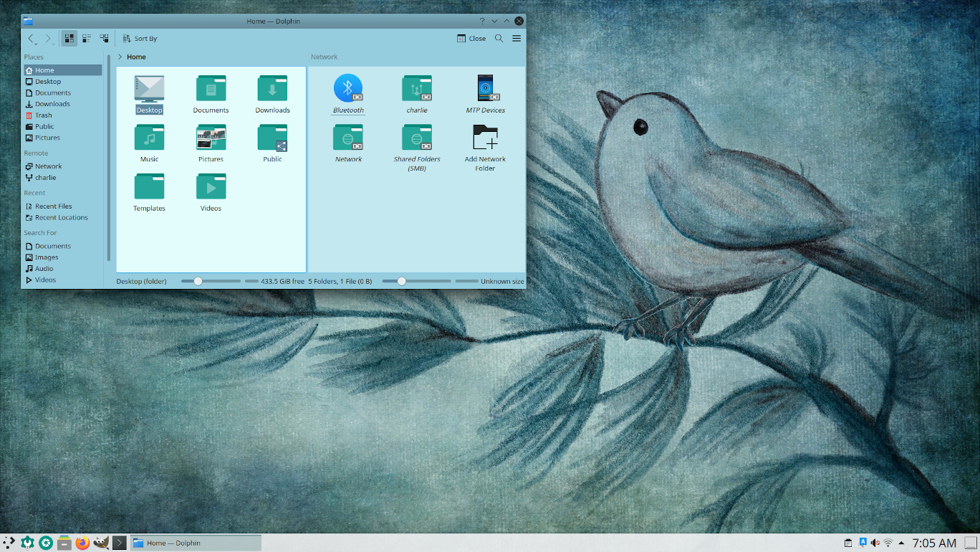Image resolution: width=980 pixels, height=552 pixels.
Task: Click Home in the location breadcrumb
Action: tap(136, 57)
